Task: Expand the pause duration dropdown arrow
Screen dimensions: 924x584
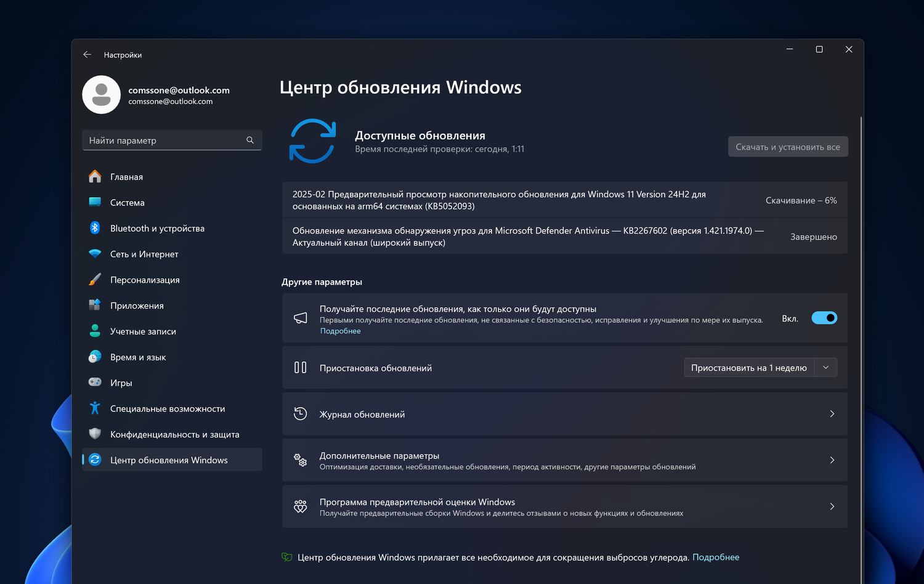Action: pos(826,368)
